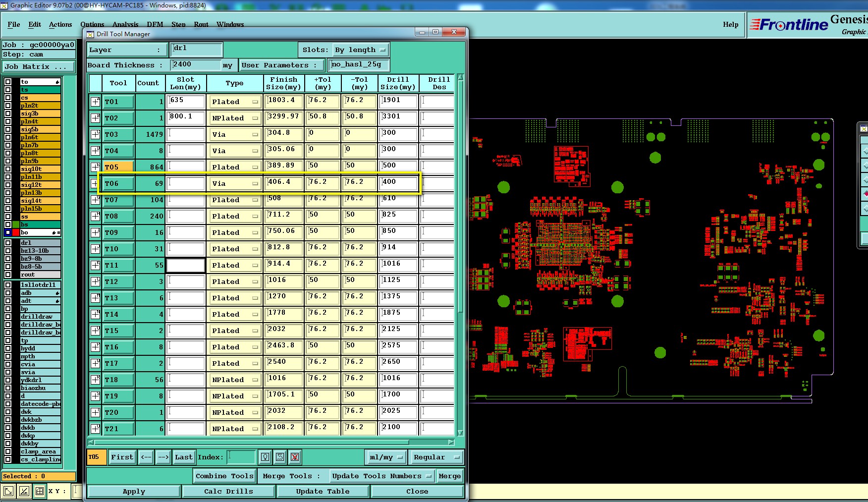Toggle the checkbox for layer bo
This screenshot has width=868, height=502.
(x=8, y=232)
